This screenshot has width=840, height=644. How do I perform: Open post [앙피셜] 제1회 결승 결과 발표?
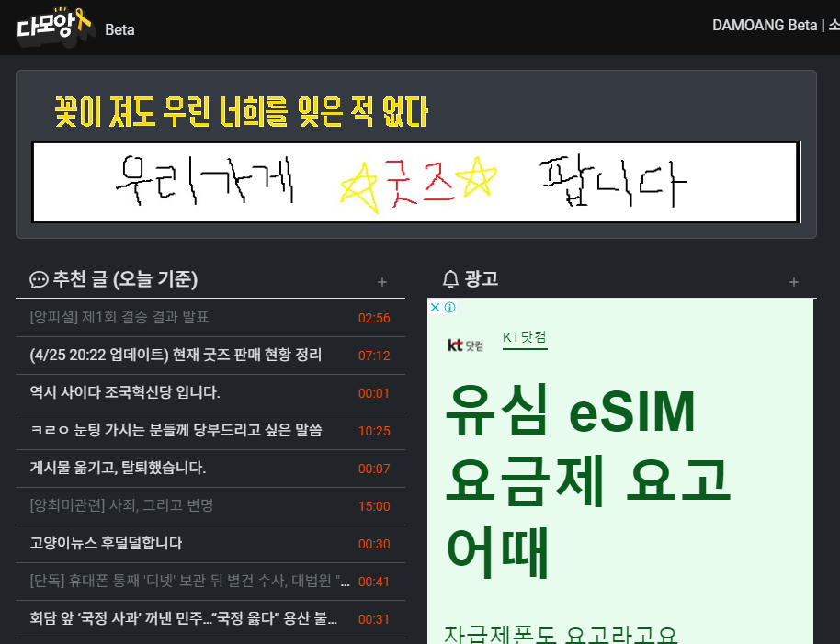(119, 317)
